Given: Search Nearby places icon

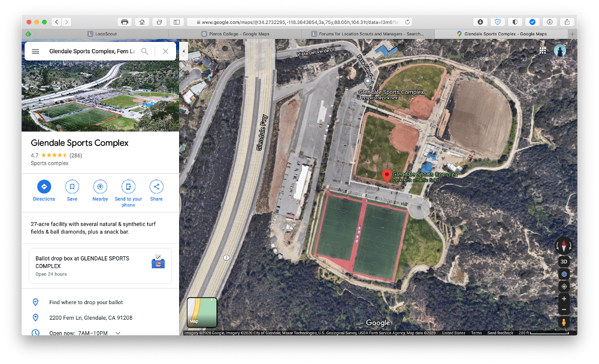Looking at the screenshot, I should pyautogui.click(x=100, y=186).
